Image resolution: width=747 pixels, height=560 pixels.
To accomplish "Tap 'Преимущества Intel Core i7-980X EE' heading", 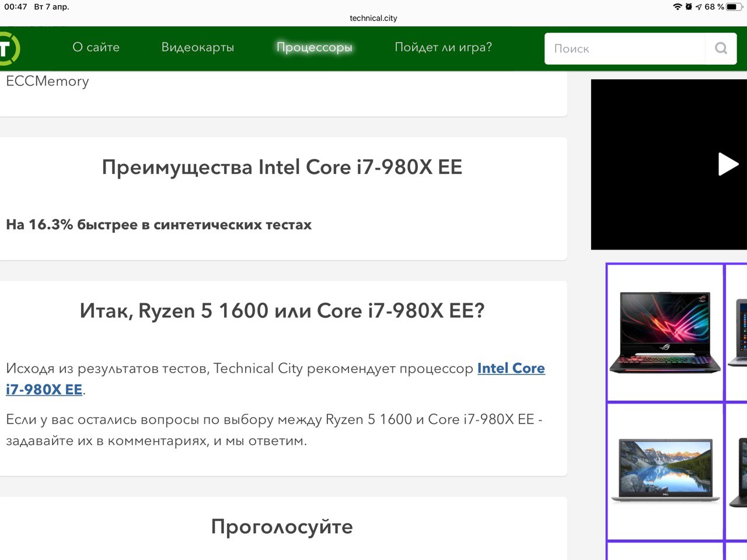I will click(x=282, y=167).
